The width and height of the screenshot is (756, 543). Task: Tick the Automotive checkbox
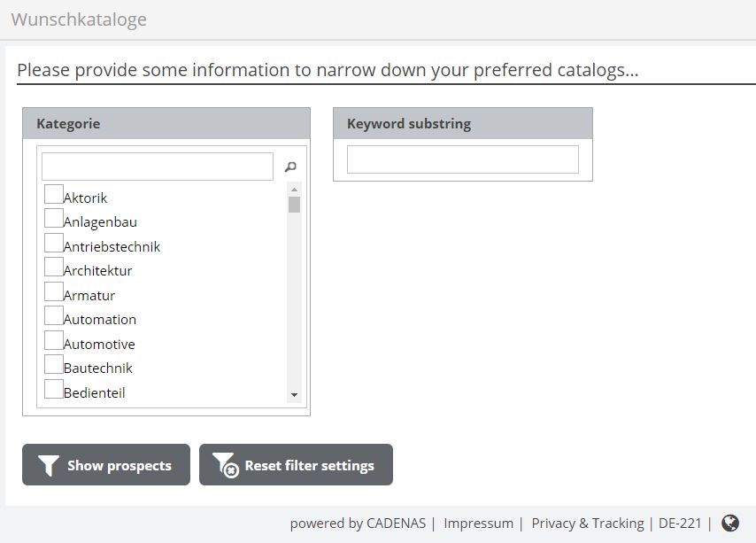click(x=54, y=340)
